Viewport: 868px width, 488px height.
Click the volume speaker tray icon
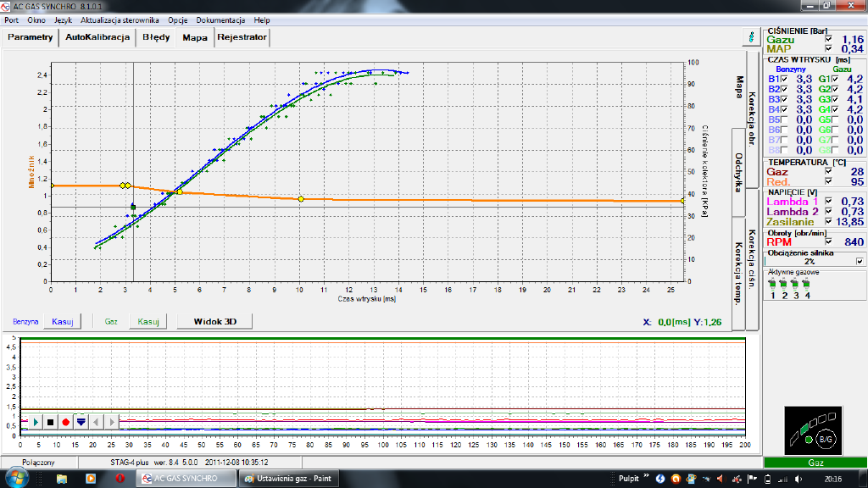(x=798, y=480)
